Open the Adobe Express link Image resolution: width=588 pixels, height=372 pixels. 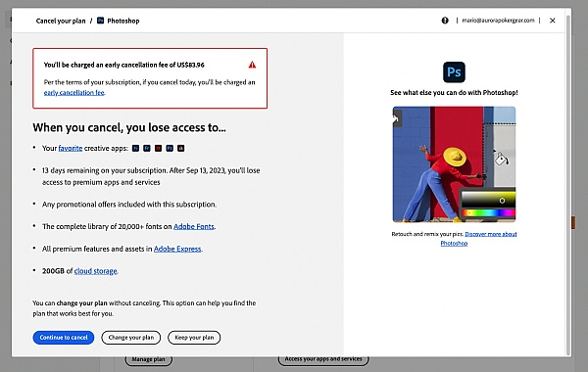[177, 249]
